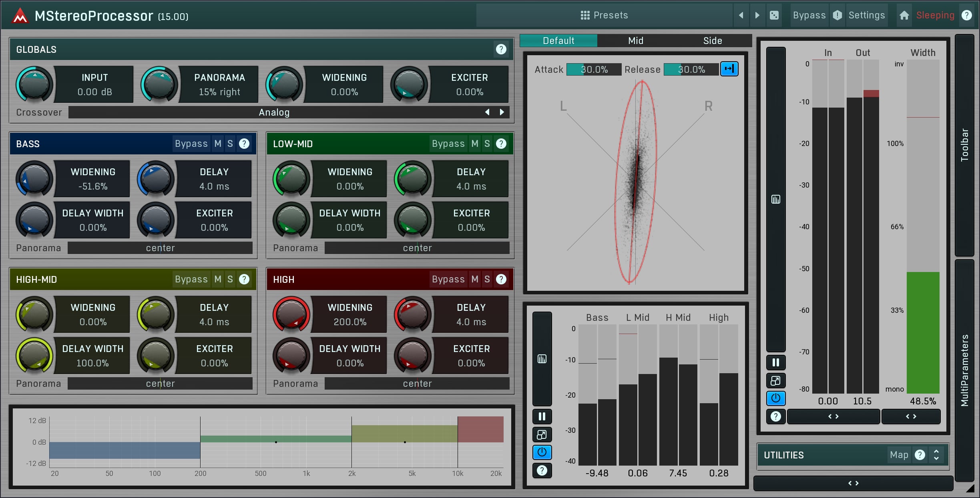Switch to the Mid tab
Viewport: 980px width, 498px height.
(x=635, y=40)
